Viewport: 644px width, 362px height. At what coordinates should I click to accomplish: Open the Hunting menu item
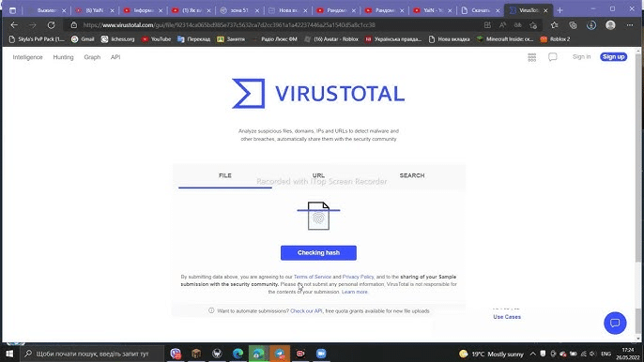tap(63, 57)
